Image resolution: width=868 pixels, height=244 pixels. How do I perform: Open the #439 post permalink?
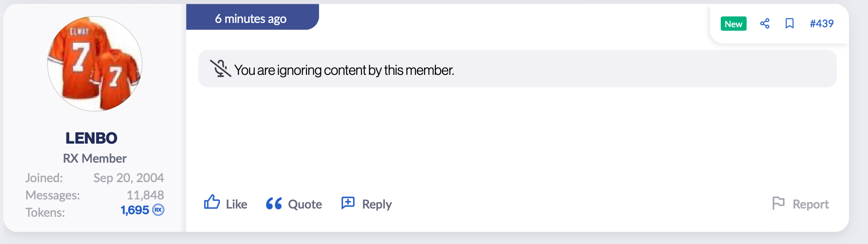coord(821,23)
